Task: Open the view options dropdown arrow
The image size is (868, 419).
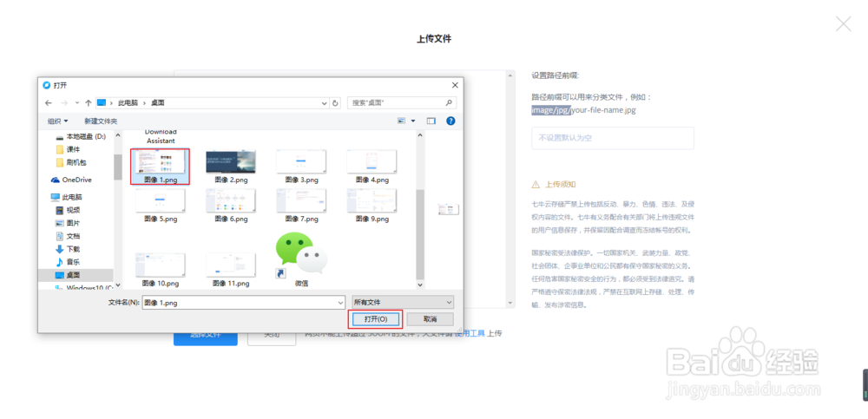Action: 413,121
